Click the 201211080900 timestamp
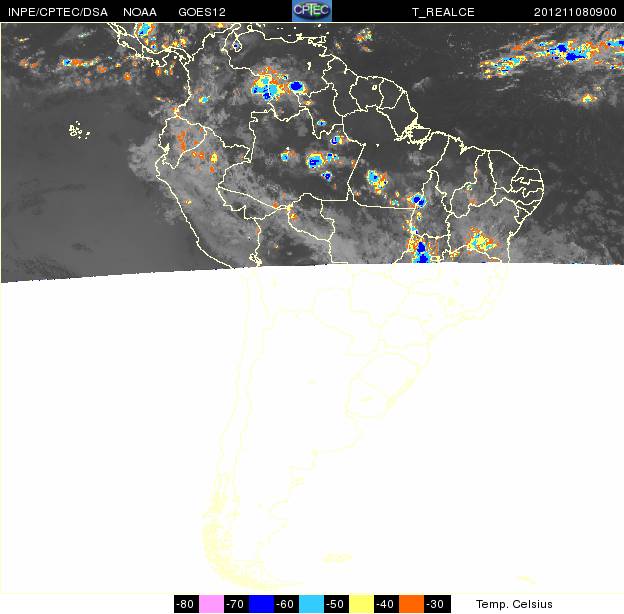 coord(575,12)
